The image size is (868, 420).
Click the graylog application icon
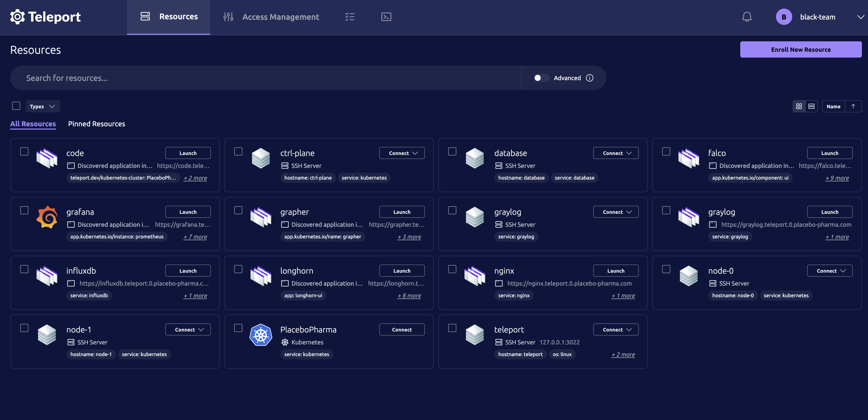689,217
